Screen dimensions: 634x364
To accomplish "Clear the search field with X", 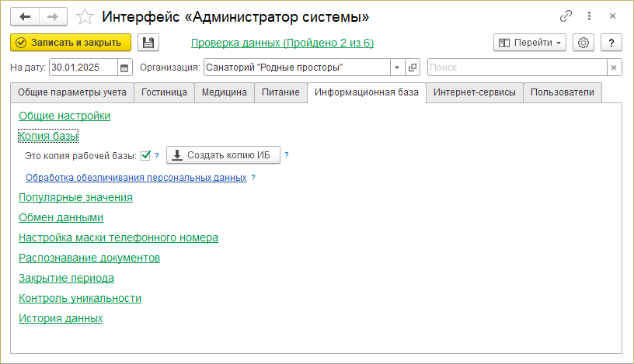I will tap(614, 68).
